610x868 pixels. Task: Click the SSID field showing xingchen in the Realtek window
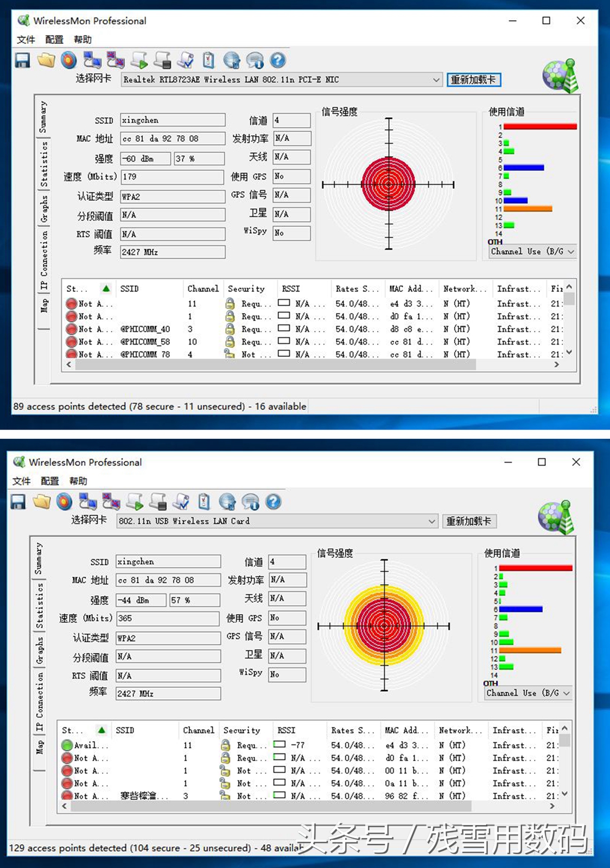point(173,120)
